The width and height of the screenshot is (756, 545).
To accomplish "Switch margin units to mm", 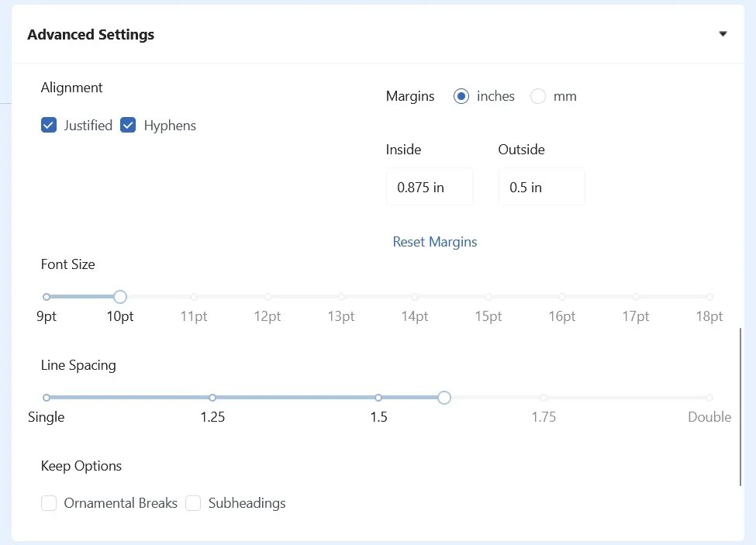I will click(x=538, y=96).
